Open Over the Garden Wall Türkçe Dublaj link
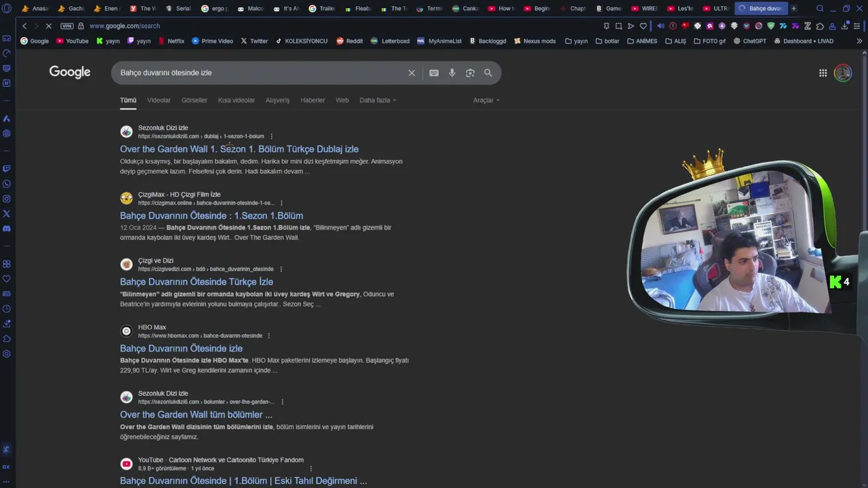The width and height of the screenshot is (868, 488). point(239,149)
